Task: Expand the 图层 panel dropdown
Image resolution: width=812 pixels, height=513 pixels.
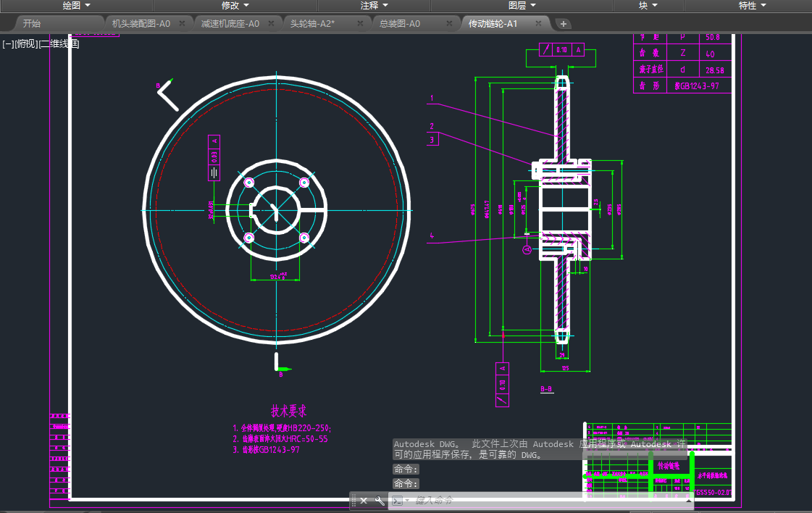Action: coord(522,5)
